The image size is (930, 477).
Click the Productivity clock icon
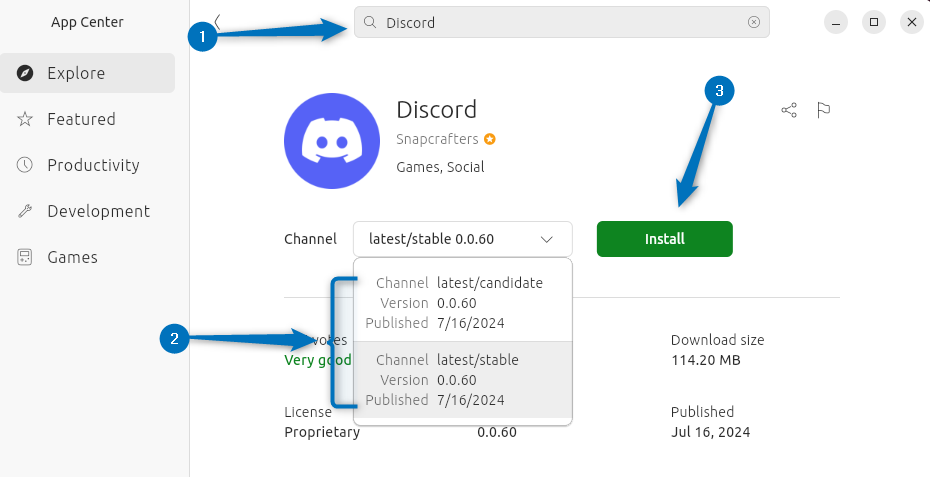(25, 165)
